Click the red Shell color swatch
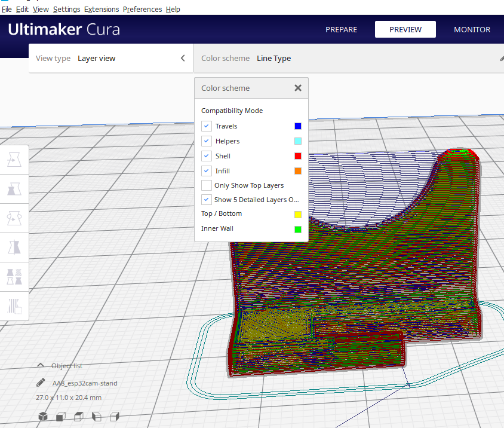 coord(298,156)
